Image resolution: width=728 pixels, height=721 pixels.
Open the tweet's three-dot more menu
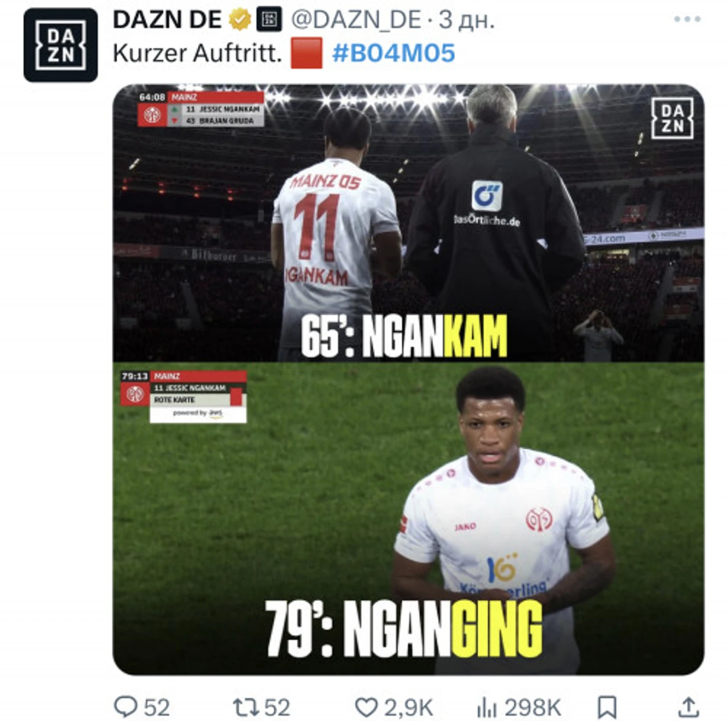click(x=687, y=19)
